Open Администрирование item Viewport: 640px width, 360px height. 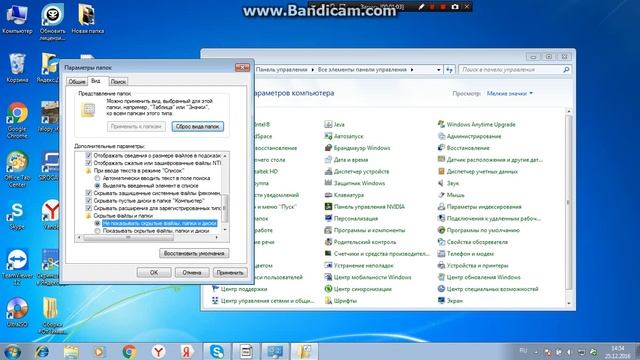(469, 136)
